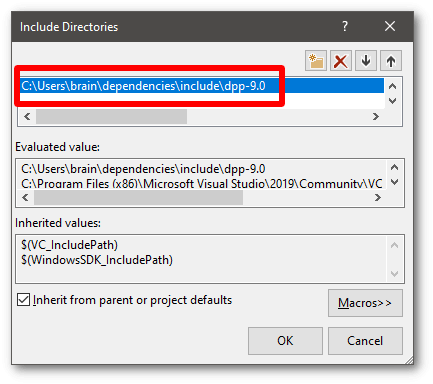
Task: Click the Evaluated value horizontal scrollbar thumb
Action: click(x=138, y=198)
